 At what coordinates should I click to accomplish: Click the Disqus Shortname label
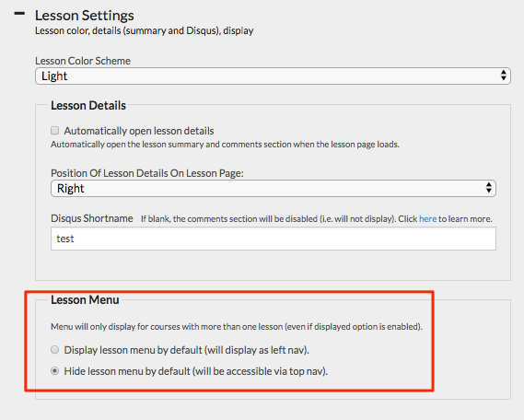click(x=92, y=218)
